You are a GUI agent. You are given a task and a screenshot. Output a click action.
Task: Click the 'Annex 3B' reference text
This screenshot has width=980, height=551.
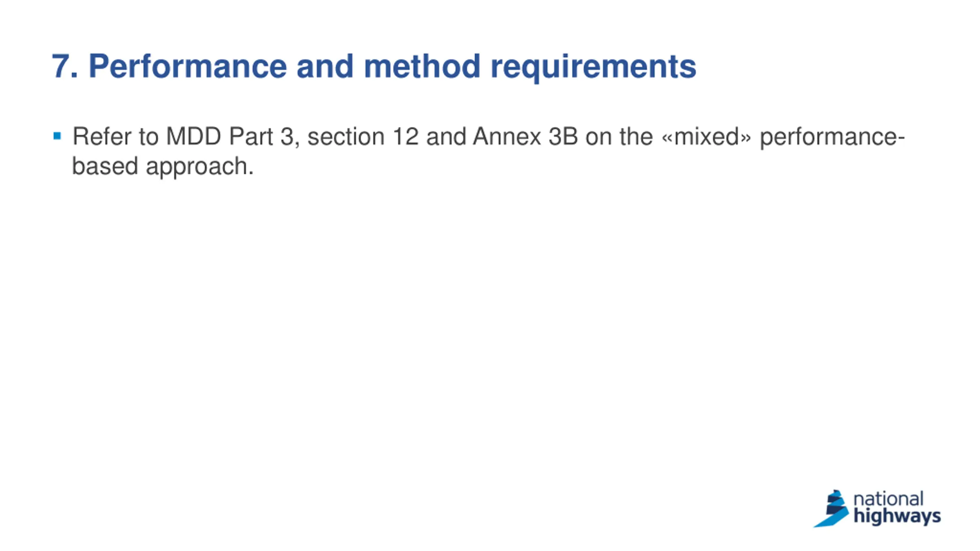(525, 136)
